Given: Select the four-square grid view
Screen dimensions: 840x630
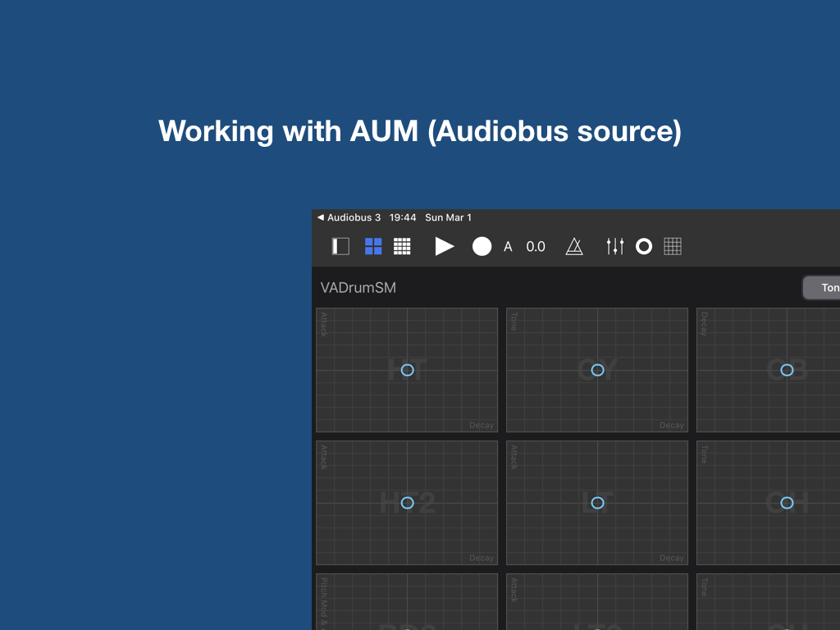Looking at the screenshot, I should [x=373, y=246].
